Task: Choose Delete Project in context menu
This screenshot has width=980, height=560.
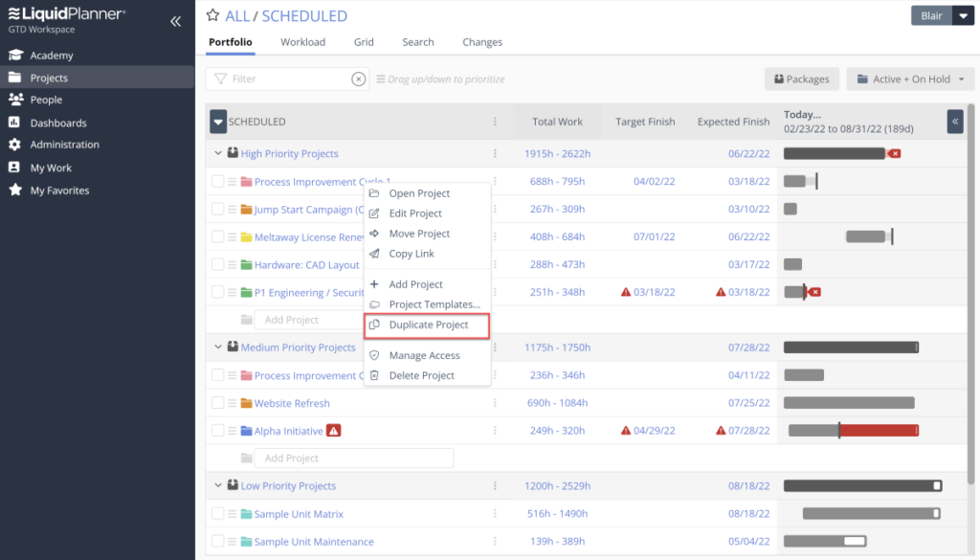Action: coord(427,375)
